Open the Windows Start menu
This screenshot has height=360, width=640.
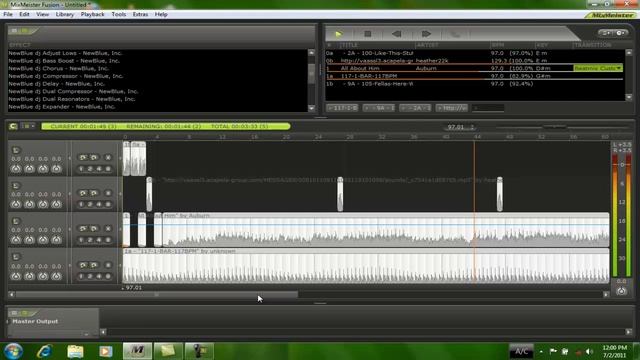pyautogui.click(x=13, y=351)
